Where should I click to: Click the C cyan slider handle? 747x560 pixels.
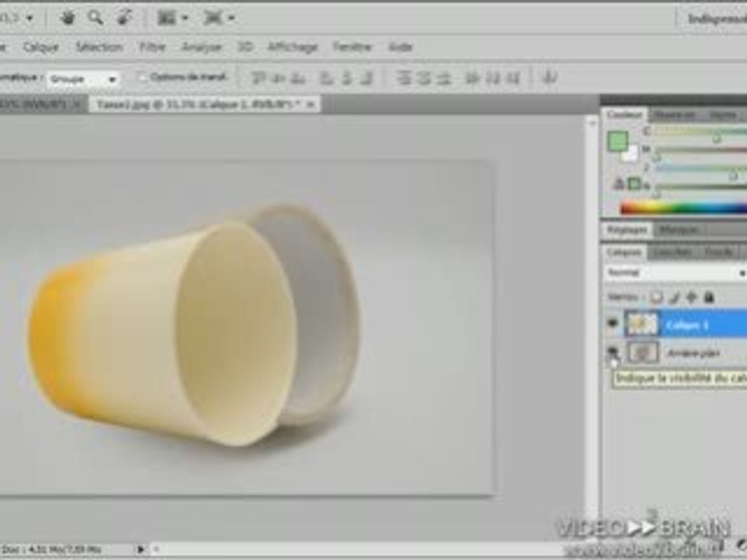[x=716, y=138]
